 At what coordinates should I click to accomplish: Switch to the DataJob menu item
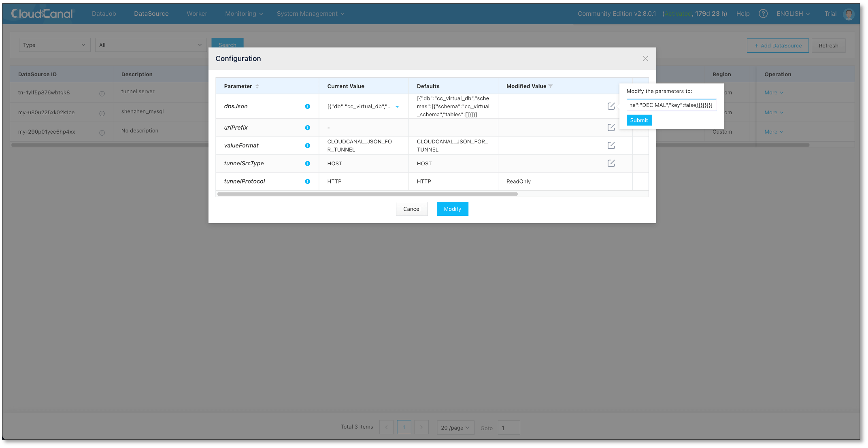pos(104,13)
